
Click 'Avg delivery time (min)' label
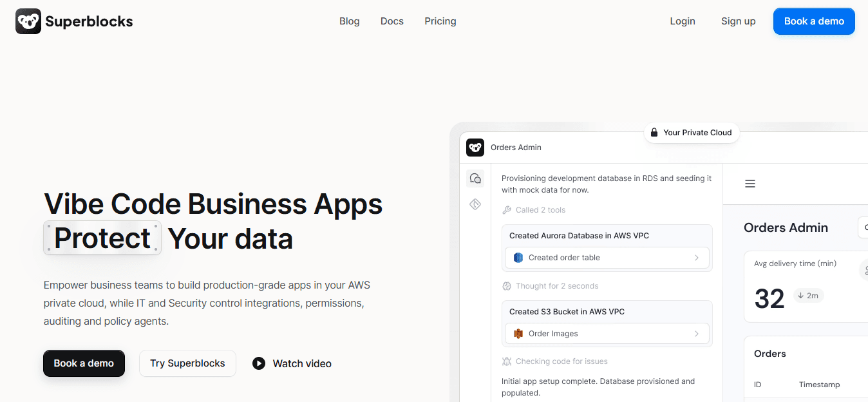pyautogui.click(x=795, y=263)
